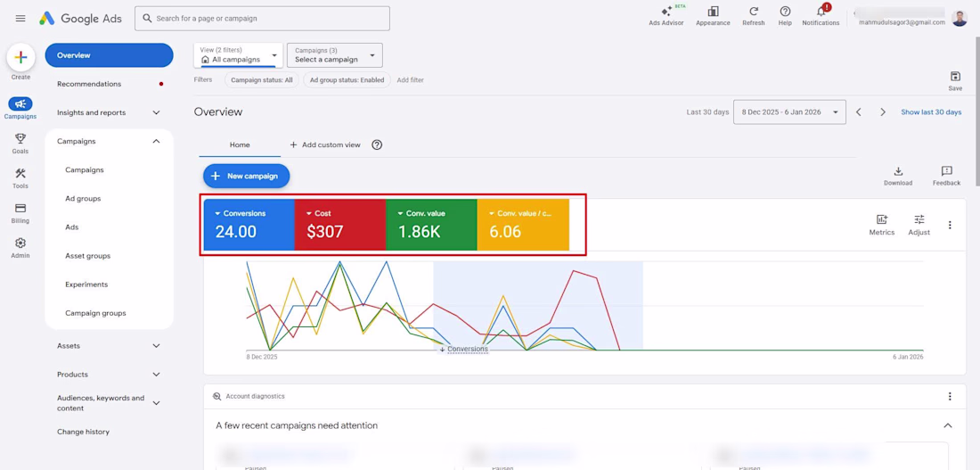The height and width of the screenshot is (470, 980).
Task: Open the account profile avatar
Action: pos(960,18)
